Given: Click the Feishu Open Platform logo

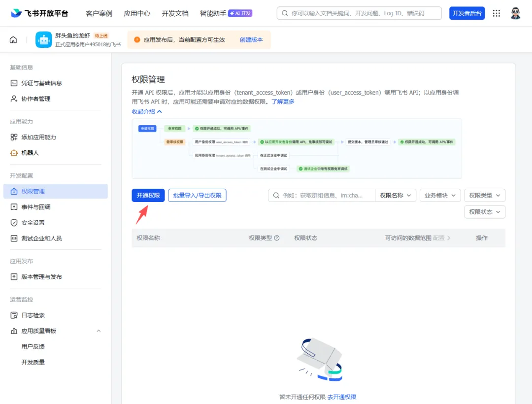Looking at the screenshot, I should [39, 13].
